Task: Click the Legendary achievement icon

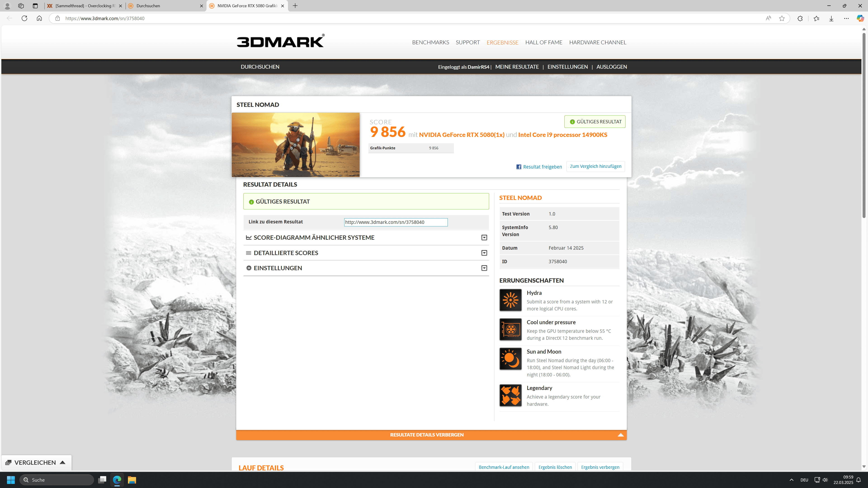Action: [x=510, y=395]
